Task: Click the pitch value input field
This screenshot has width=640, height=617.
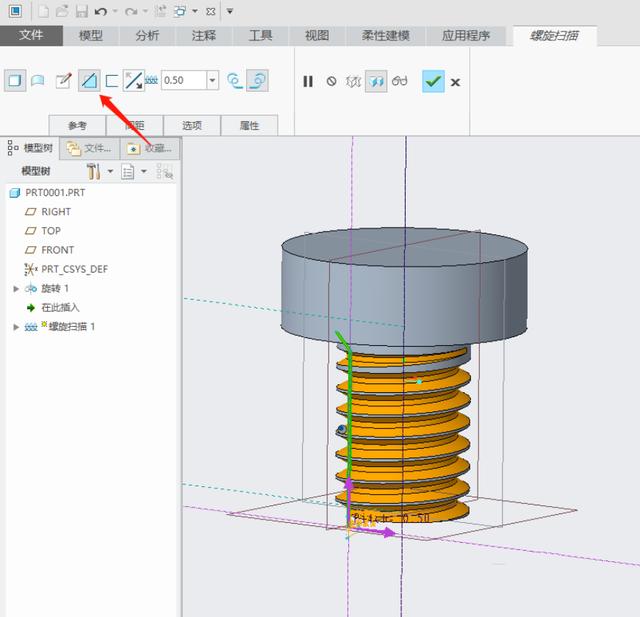Action: coord(184,80)
